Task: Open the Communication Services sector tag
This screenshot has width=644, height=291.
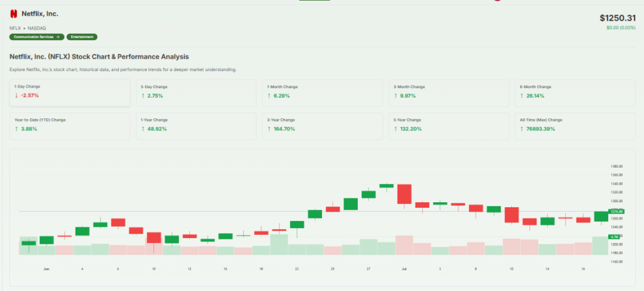Action: click(36, 37)
